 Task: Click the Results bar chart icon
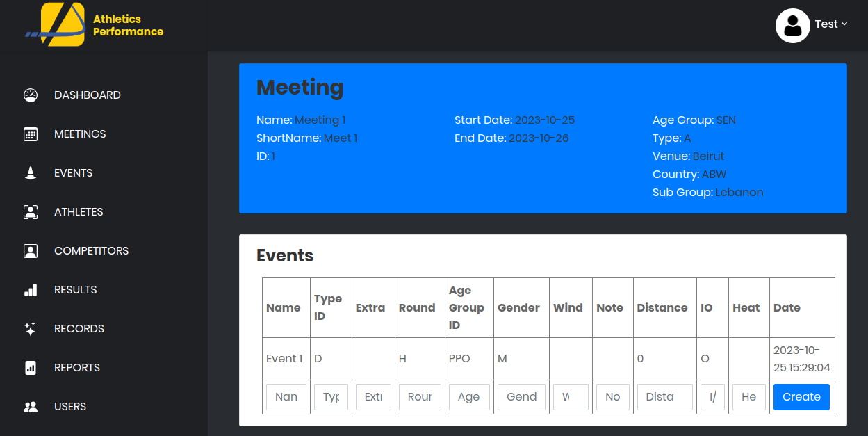(x=30, y=290)
